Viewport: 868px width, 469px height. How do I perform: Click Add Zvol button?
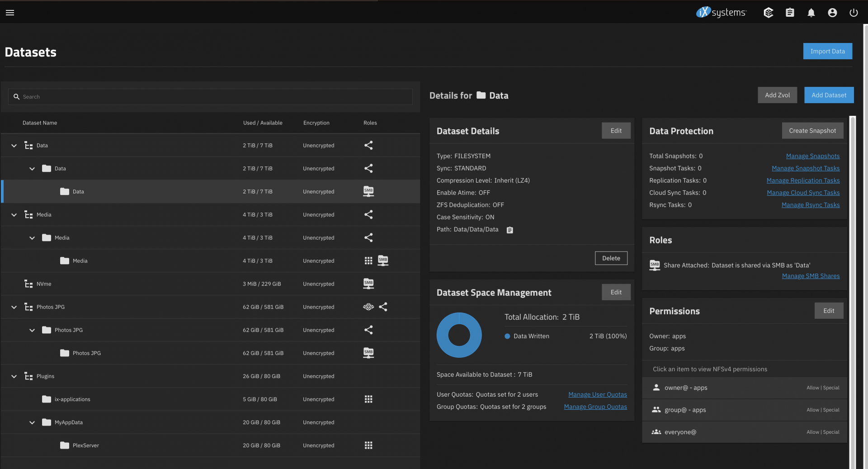pyautogui.click(x=777, y=95)
